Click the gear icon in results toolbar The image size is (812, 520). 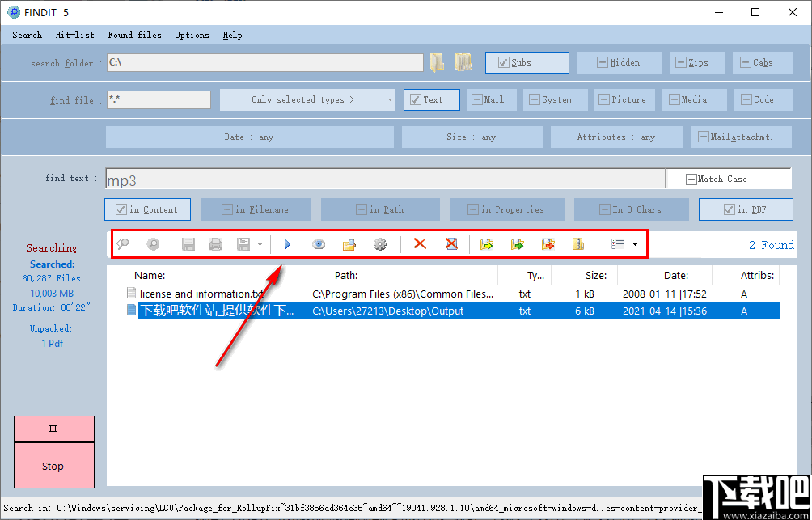tap(380, 244)
